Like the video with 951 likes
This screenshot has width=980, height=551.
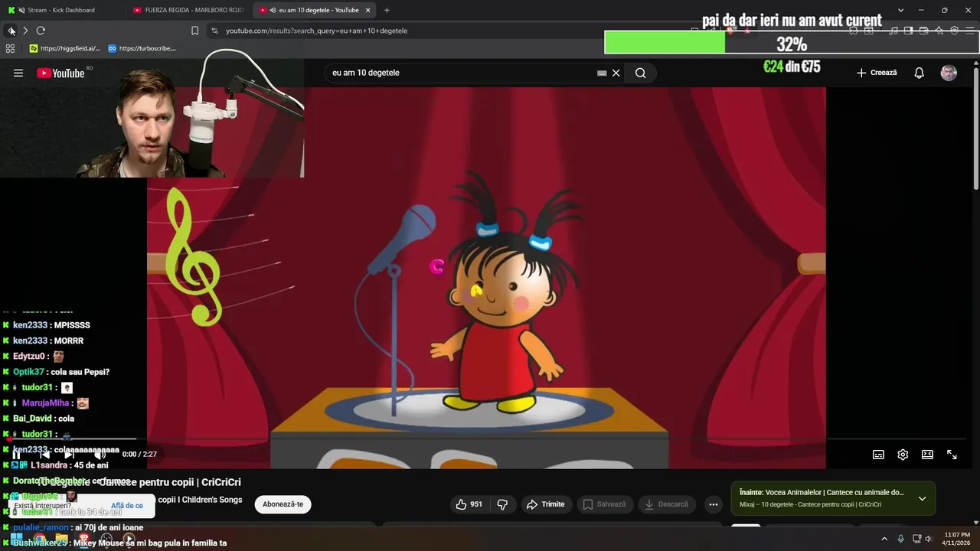point(469,504)
